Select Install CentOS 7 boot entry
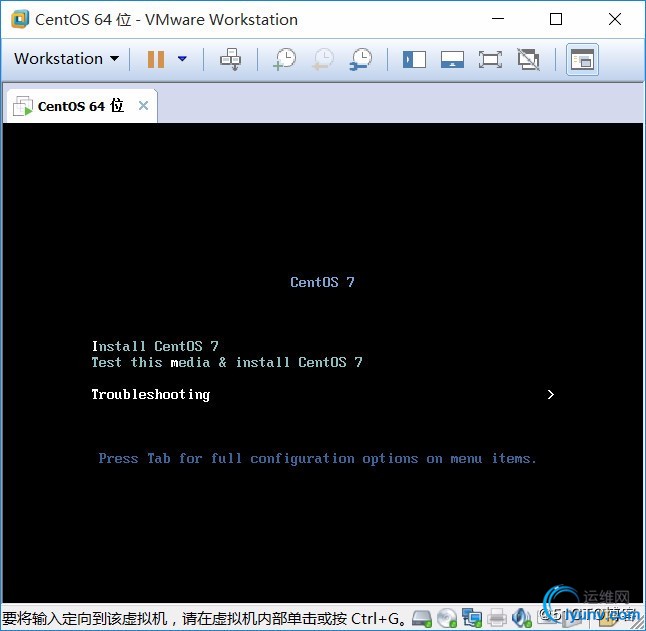Viewport: 646px width, 631px height. [x=155, y=346]
